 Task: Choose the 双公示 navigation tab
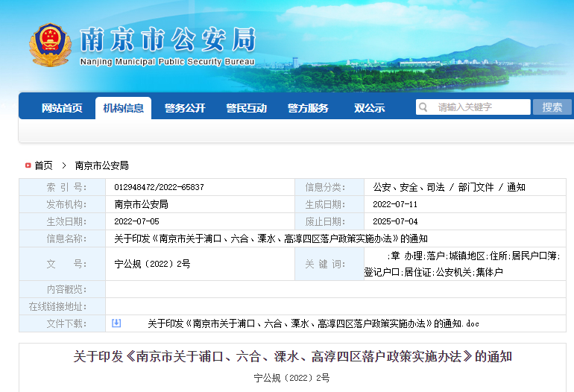[369, 108]
